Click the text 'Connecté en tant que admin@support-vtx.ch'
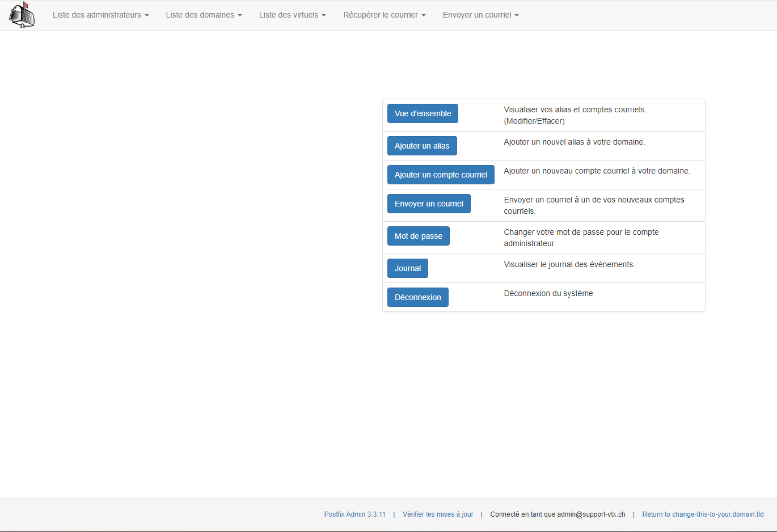777x532 pixels. click(558, 514)
